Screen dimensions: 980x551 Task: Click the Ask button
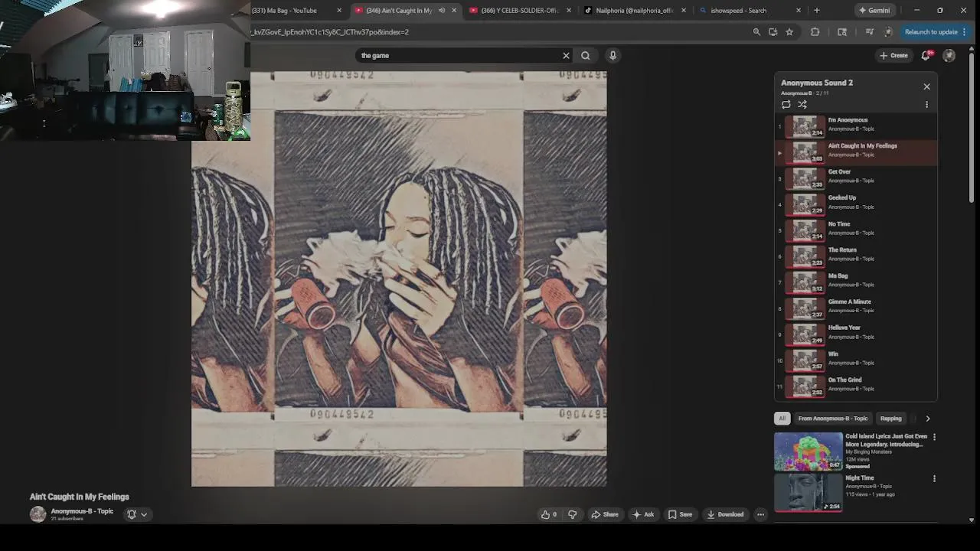pos(643,514)
